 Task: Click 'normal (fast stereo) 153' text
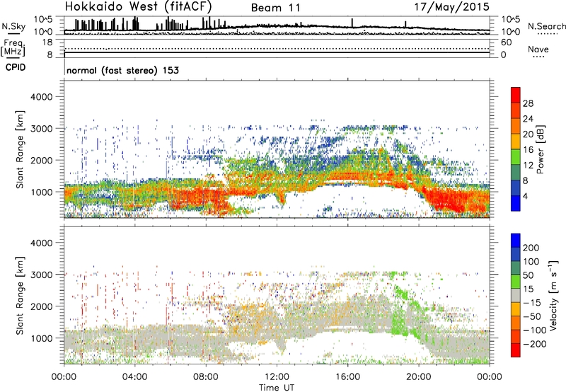click(x=122, y=70)
